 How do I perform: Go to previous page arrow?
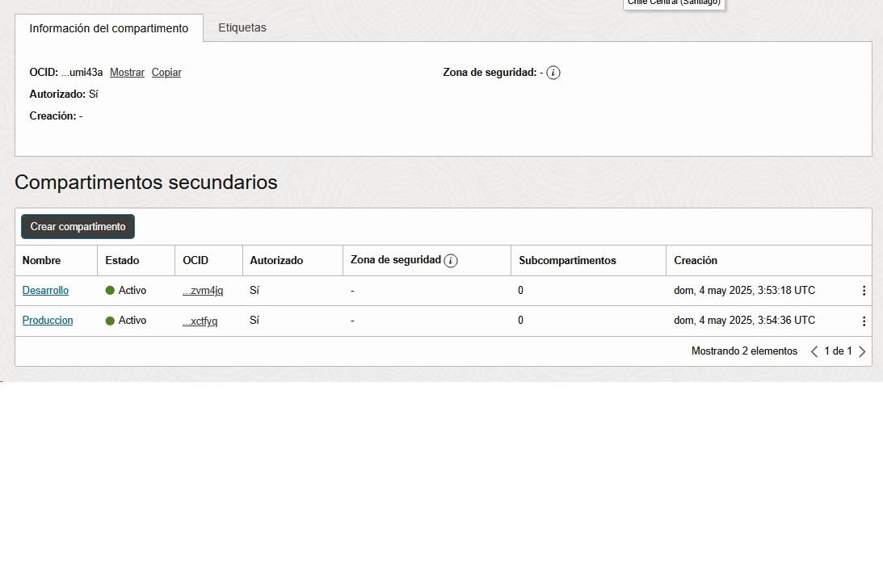[814, 351]
